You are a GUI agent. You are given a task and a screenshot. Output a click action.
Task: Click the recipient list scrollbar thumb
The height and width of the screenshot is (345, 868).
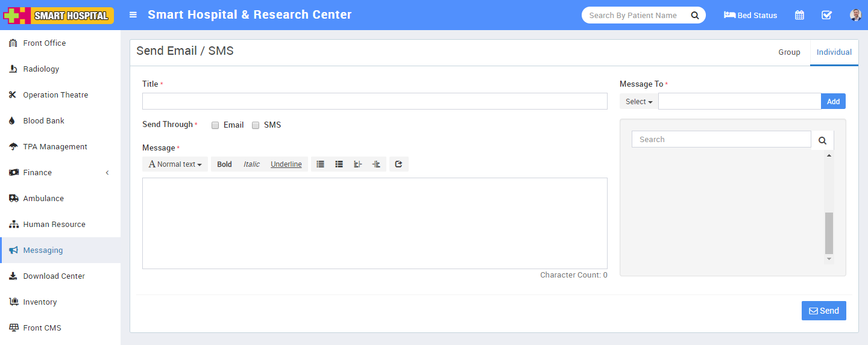829,233
